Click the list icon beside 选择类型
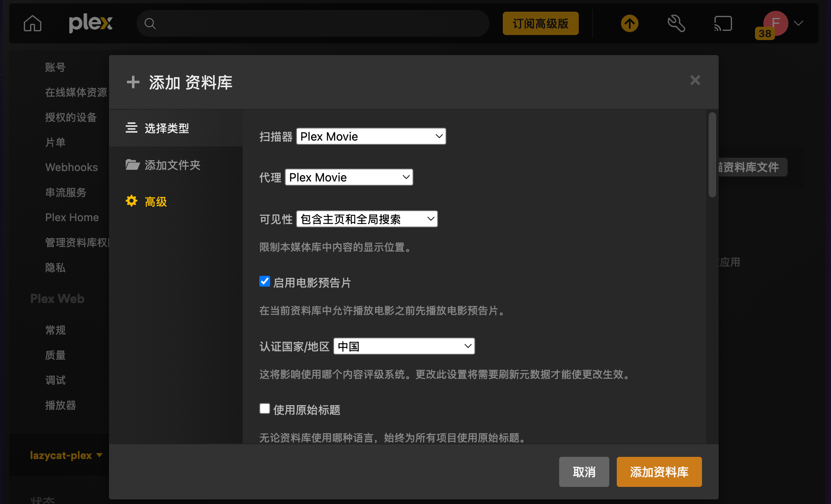 click(132, 128)
